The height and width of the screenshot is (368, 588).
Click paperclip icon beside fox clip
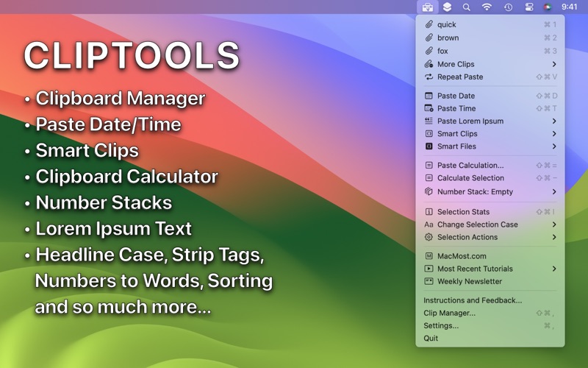coord(429,51)
